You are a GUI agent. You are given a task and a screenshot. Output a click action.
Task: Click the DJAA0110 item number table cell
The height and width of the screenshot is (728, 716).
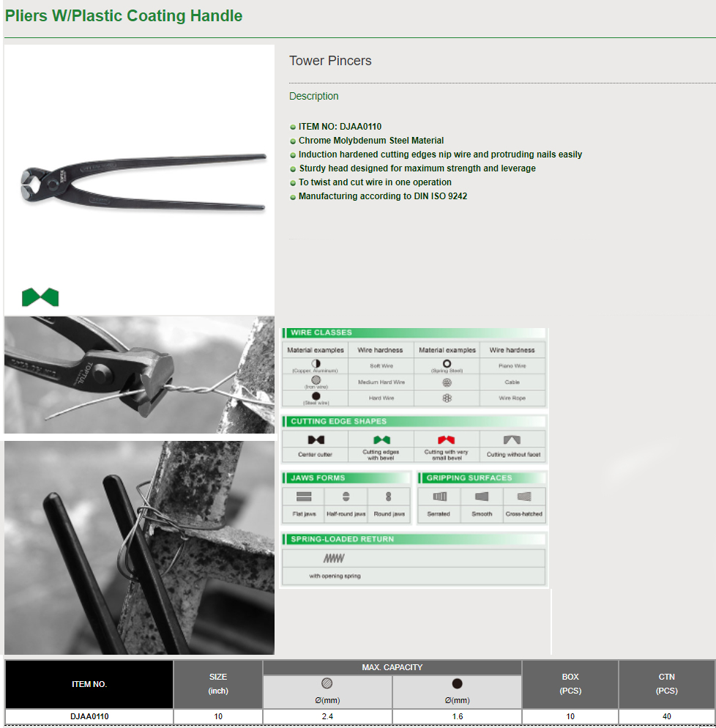(89, 716)
